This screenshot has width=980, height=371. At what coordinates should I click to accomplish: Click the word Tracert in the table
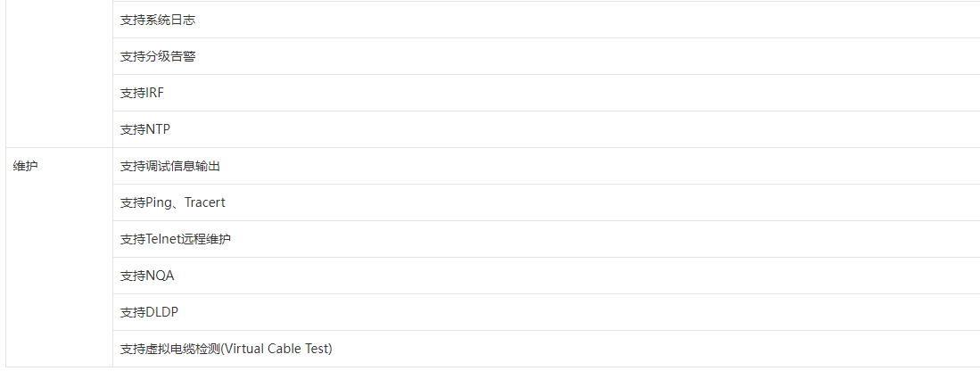[205, 203]
